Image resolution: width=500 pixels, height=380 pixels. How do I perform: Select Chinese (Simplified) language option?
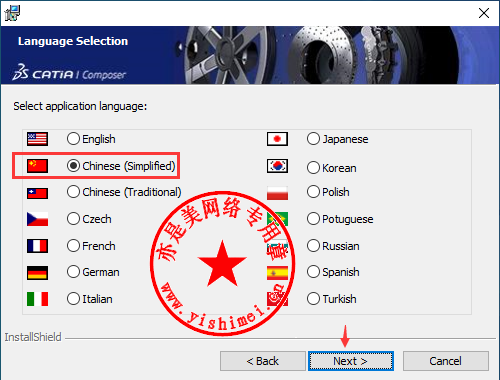[x=73, y=166]
